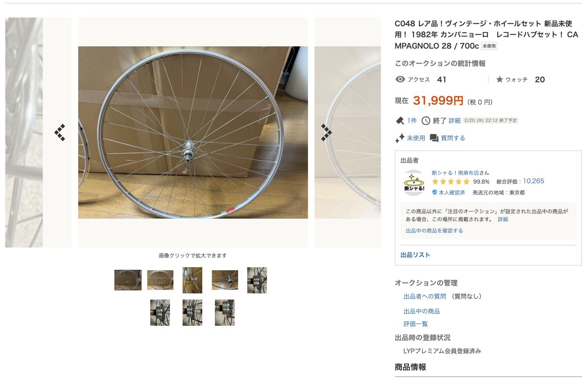Open the 詳細 link next to 終了
This screenshot has width=588, height=380.
454,121
